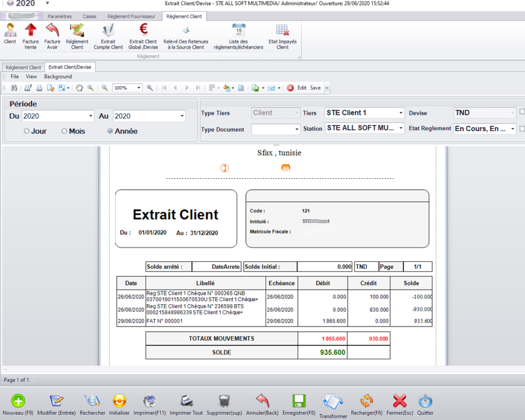
Task: Select the Jour radio button
Action: point(27,131)
